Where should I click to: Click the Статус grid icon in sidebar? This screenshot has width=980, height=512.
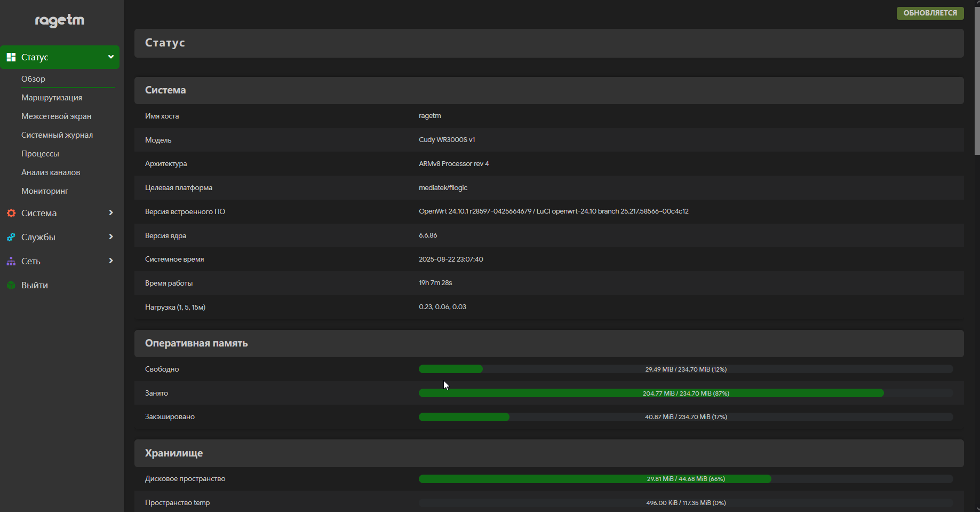click(11, 57)
